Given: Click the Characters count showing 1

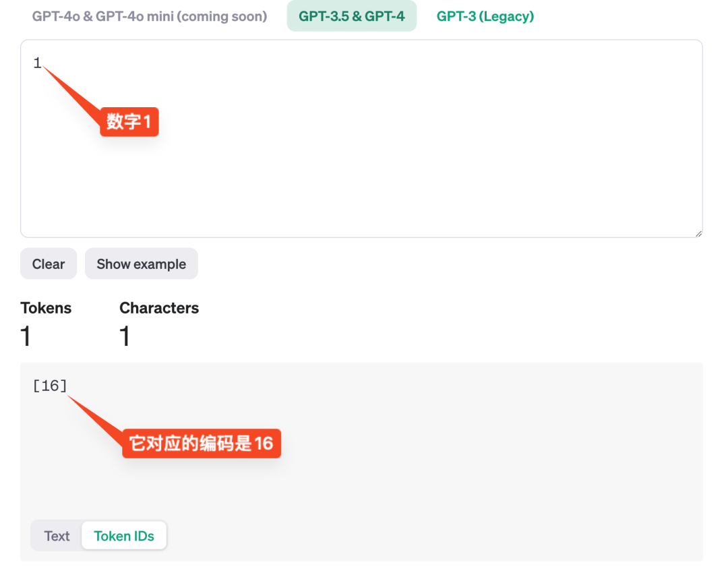Looking at the screenshot, I should click(125, 335).
